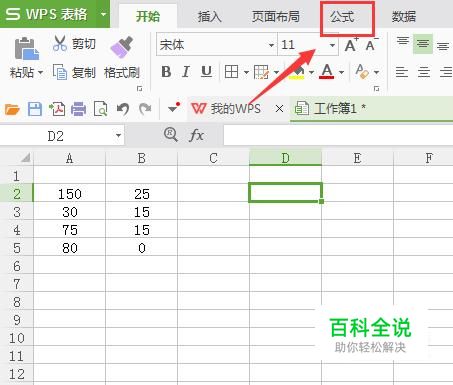453x385 pixels.
Task: Open the 页面布局 ribbon tab
Action: (x=275, y=16)
